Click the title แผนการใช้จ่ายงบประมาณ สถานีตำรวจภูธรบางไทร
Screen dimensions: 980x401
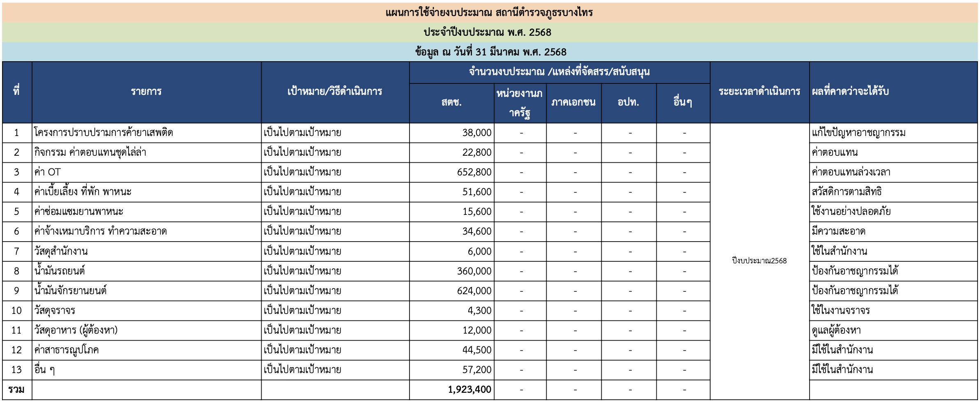[x=489, y=13]
